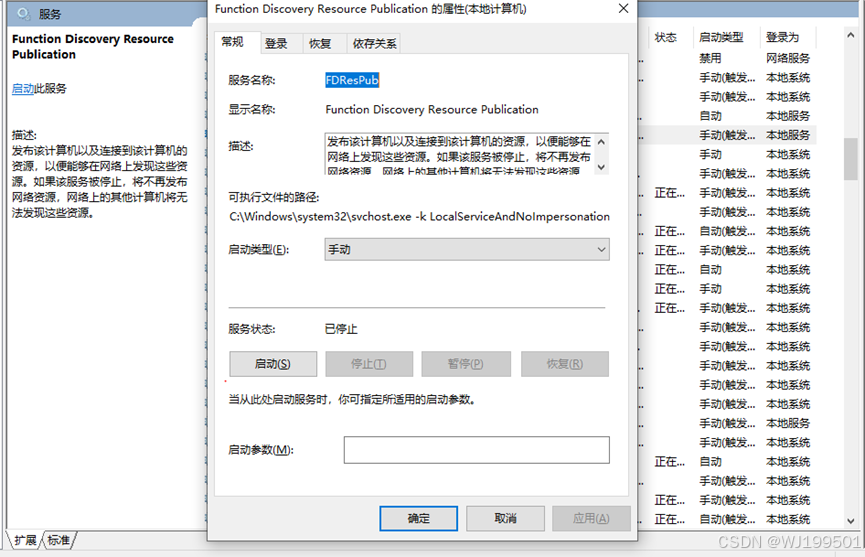Open the 启动类型 dropdown showing 手动

(x=467, y=249)
